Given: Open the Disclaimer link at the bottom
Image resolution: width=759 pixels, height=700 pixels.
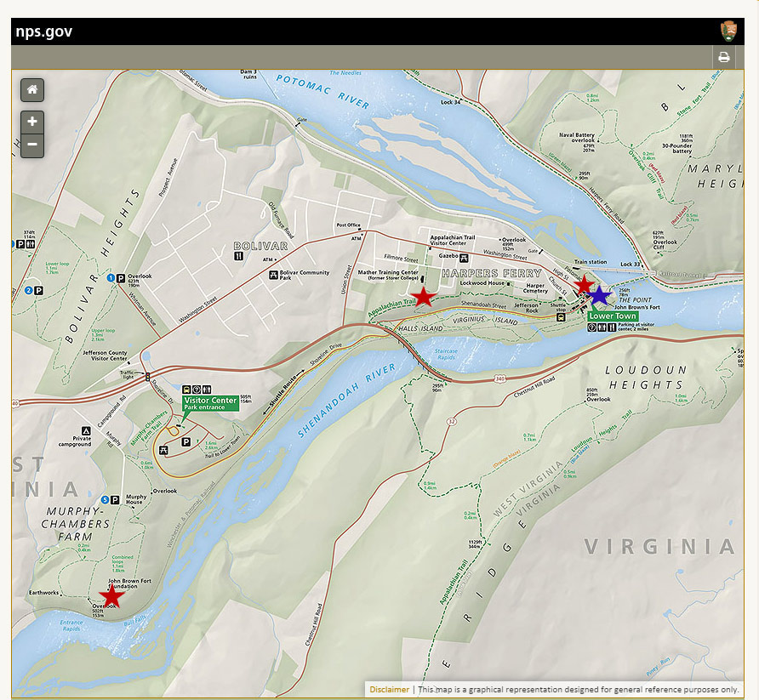Looking at the screenshot, I should 389,689.
